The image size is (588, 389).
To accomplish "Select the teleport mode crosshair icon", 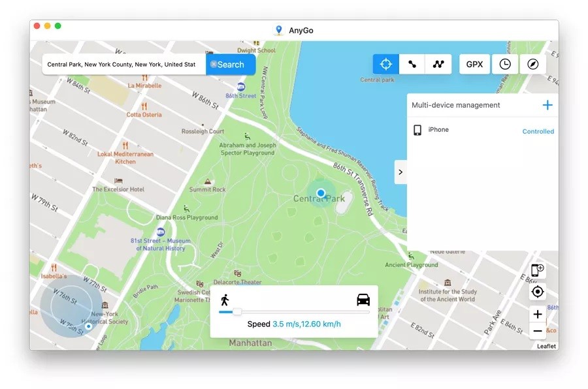I will pyautogui.click(x=385, y=64).
